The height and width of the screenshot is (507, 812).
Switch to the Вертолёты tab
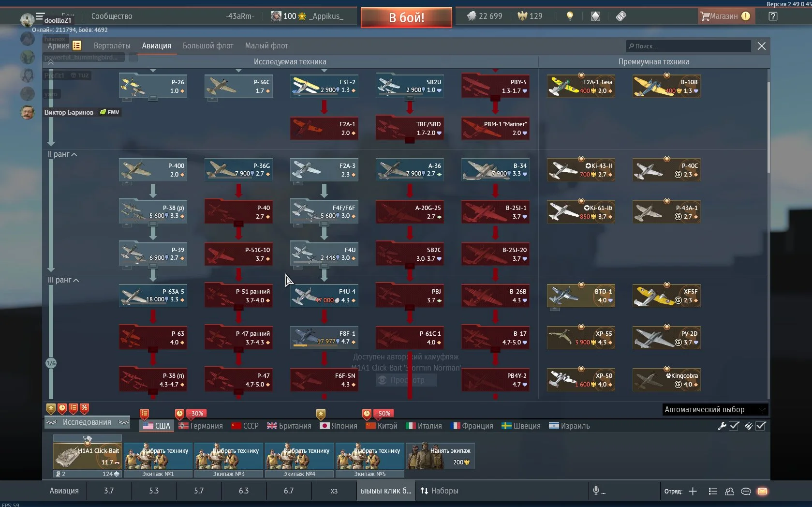pos(112,45)
